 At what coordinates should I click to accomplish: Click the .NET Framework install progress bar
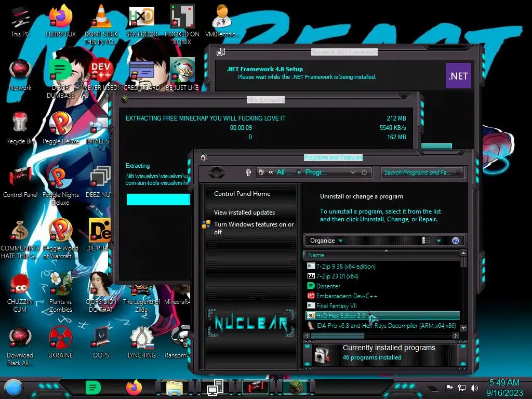[436, 146]
